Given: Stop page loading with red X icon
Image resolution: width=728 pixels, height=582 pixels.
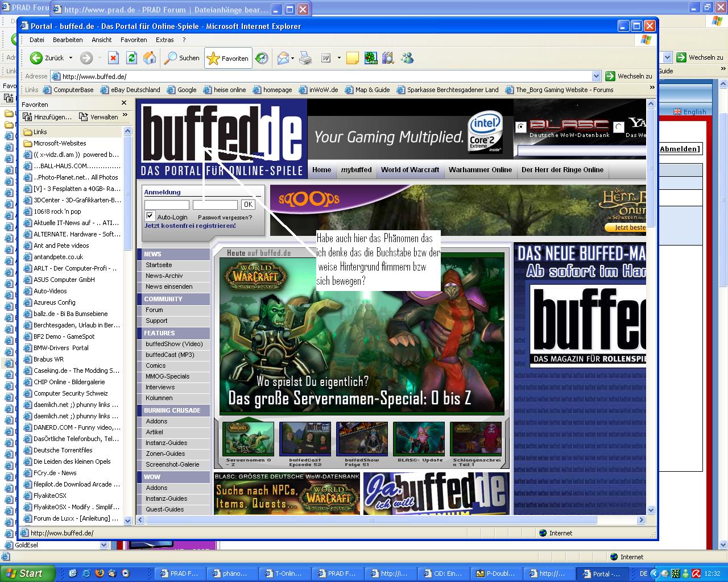Looking at the screenshot, I should click(x=113, y=58).
